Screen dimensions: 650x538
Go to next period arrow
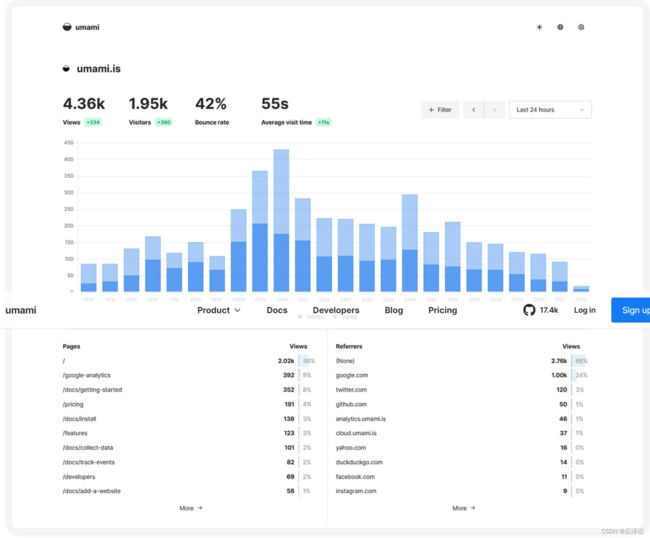(x=494, y=110)
